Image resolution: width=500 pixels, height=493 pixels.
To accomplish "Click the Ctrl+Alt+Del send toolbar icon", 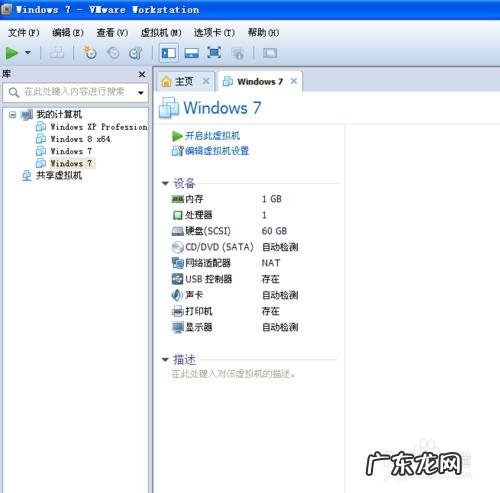I will (x=57, y=53).
